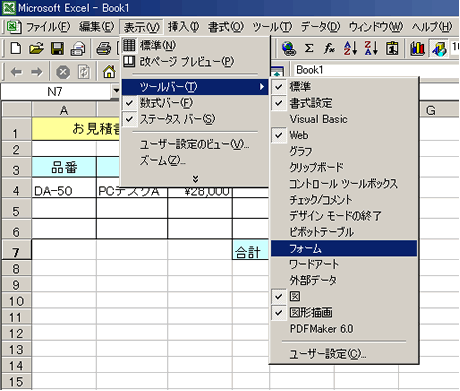Select ピボットテーブル toolbar entry
This screenshot has height=391, width=460.
coord(344,232)
